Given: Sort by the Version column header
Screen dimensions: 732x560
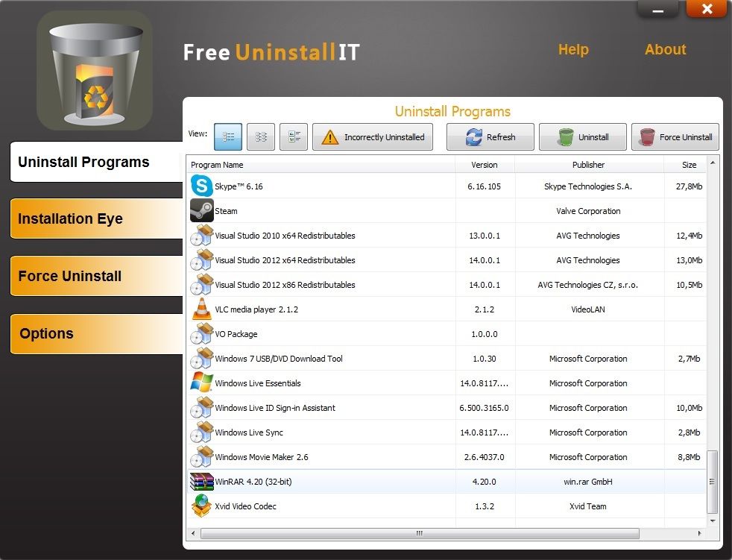Looking at the screenshot, I should coord(485,164).
